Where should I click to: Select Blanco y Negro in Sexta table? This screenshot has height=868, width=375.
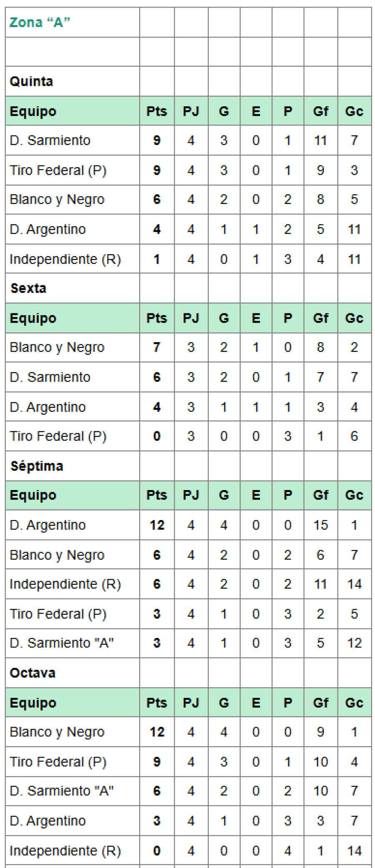[57, 347]
